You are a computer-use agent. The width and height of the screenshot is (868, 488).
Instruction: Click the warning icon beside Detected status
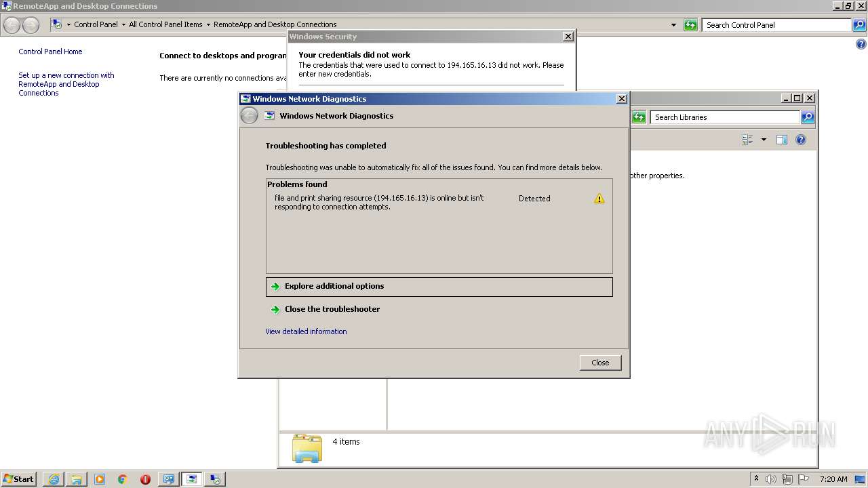[599, 199]
